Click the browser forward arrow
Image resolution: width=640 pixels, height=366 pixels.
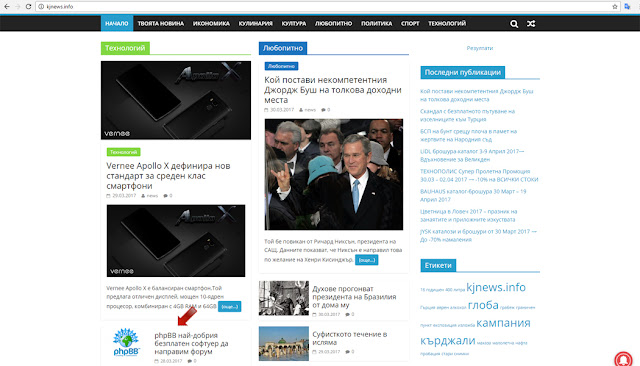click(18, 7)
